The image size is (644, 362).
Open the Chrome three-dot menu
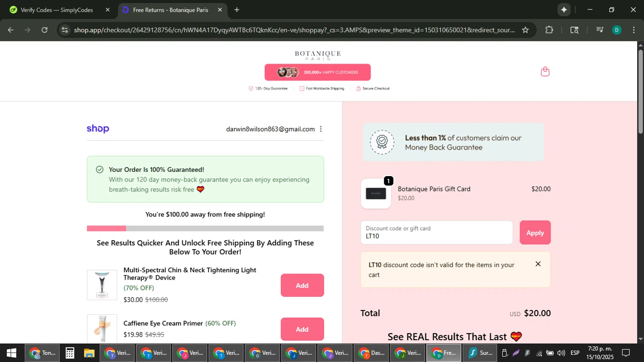click(x=634, y=30)
